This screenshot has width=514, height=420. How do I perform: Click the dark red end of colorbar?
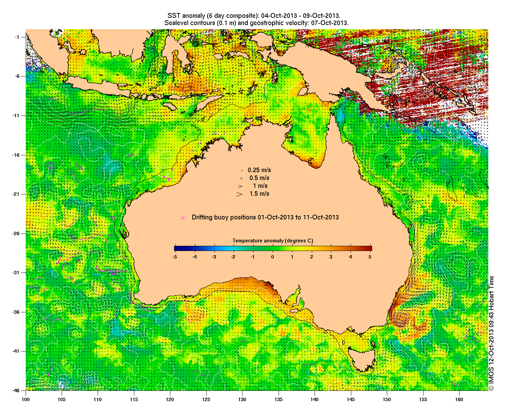click(x=370, y=249)
